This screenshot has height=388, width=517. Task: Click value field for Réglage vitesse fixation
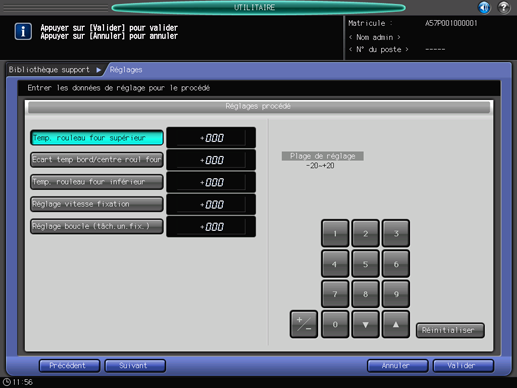tap(211, 204)
